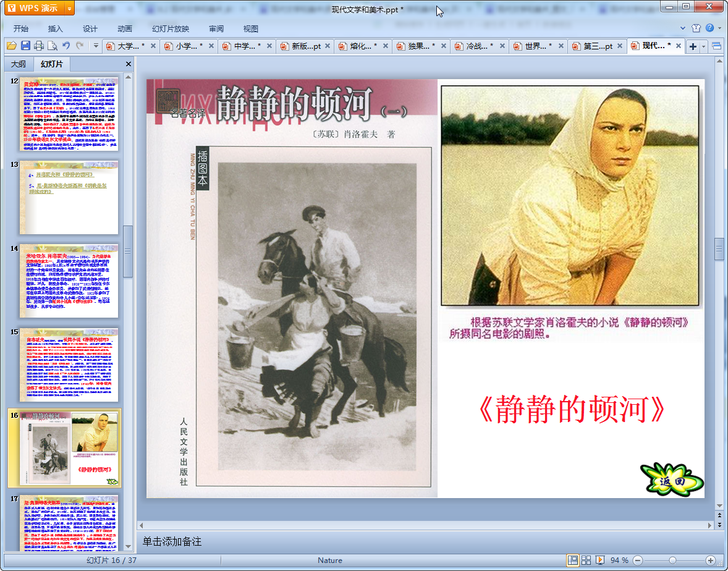Screen dimensions: 728x571
Task: Add a new document tab with plus
Action: (x=693, y=46)
